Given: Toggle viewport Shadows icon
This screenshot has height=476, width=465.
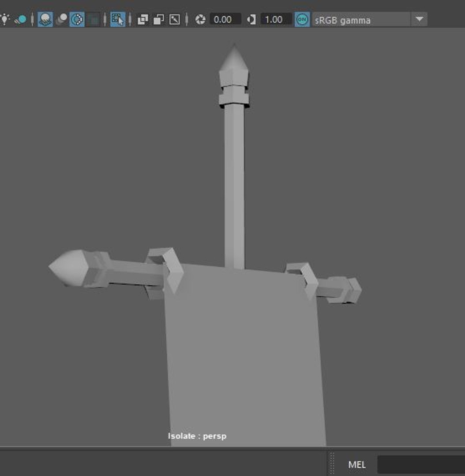Looking at the screenshot, I should pyautogui.click(x=21, y=19).
